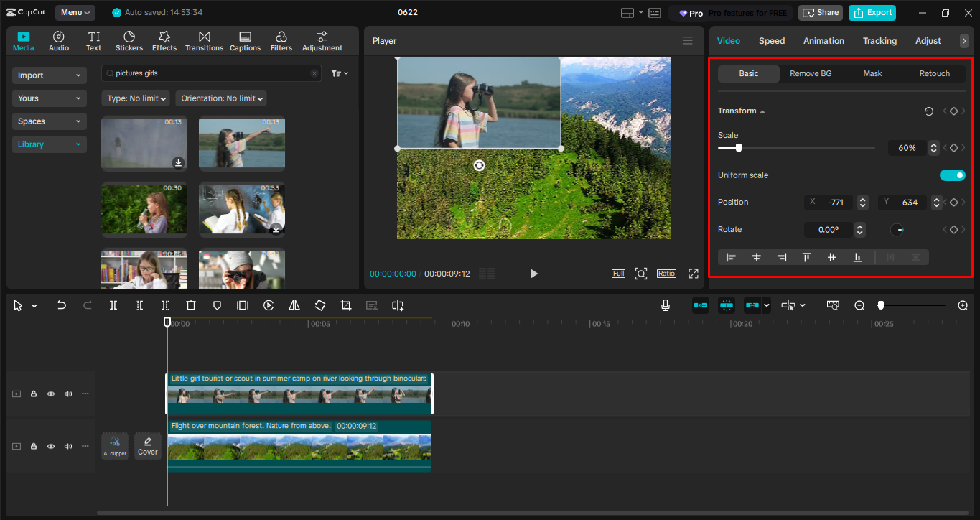Open the Transitions panel
The width and height of the screenshot is (980, 520).
point(204,41)
